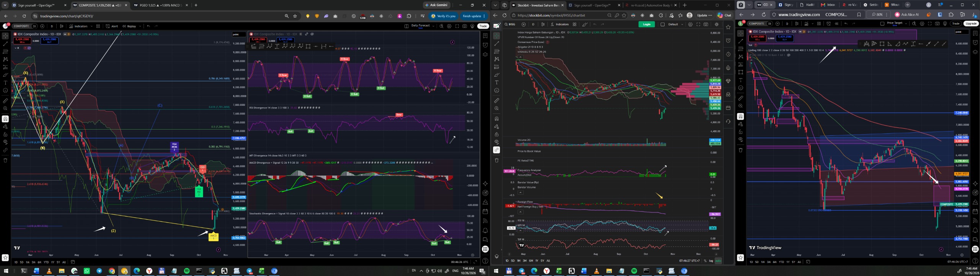Viewport: 980px width, 276px height.
Task: Click green Login button in Stockbit
Action: click(647, 24)
